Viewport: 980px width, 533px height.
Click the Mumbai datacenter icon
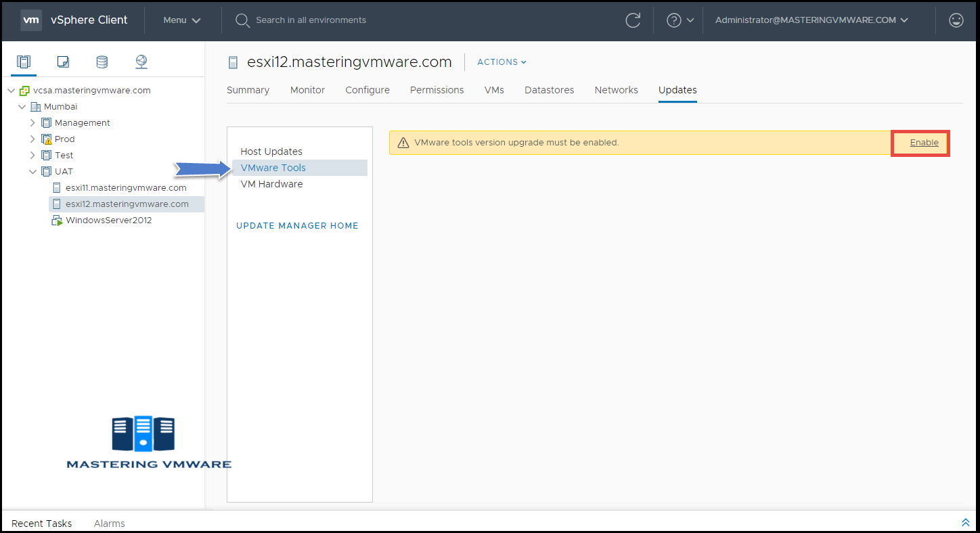(x=35, y=106)
